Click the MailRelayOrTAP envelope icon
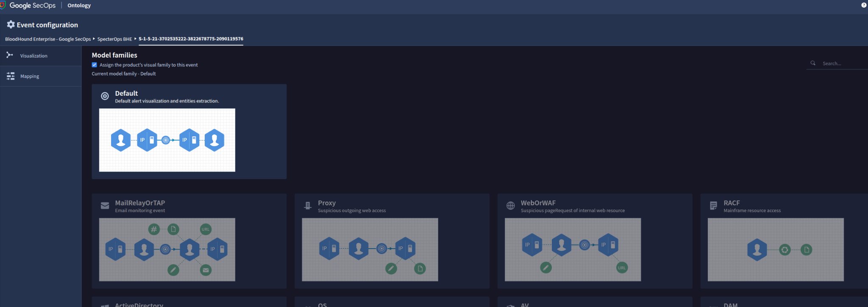This screenshot has height=307, width=868. (x=105, y=206)
